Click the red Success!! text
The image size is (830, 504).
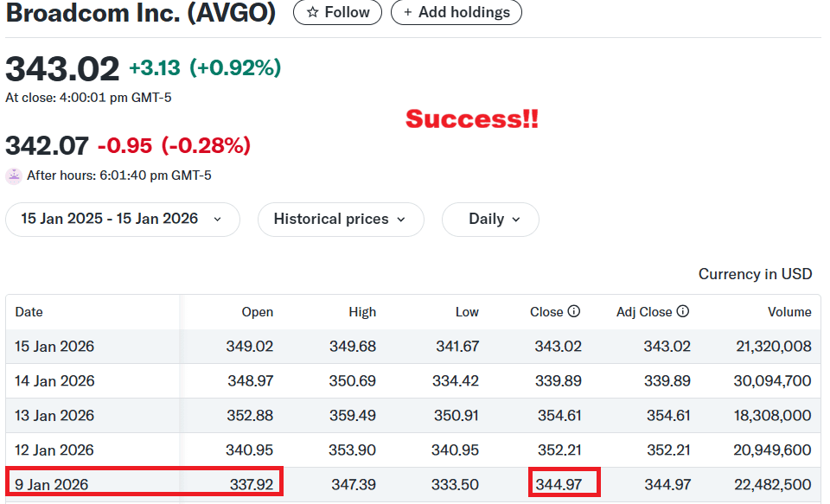[x=472, y=119]
